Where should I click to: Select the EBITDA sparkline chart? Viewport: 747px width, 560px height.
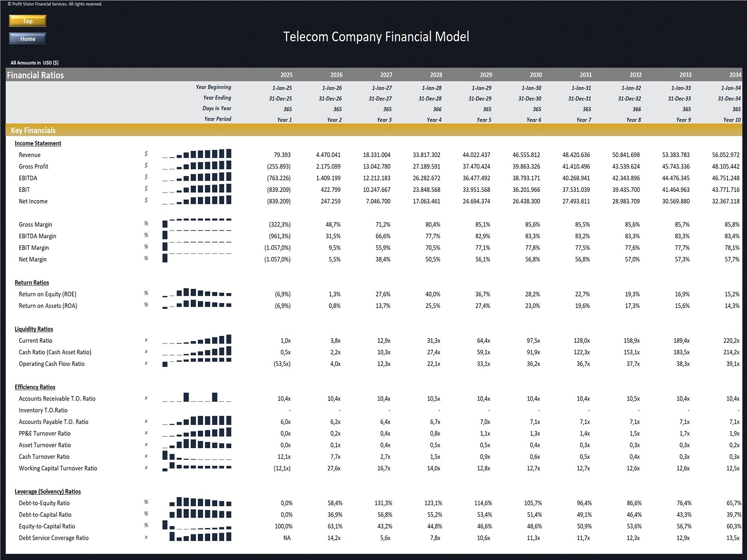tap(197, 178)
